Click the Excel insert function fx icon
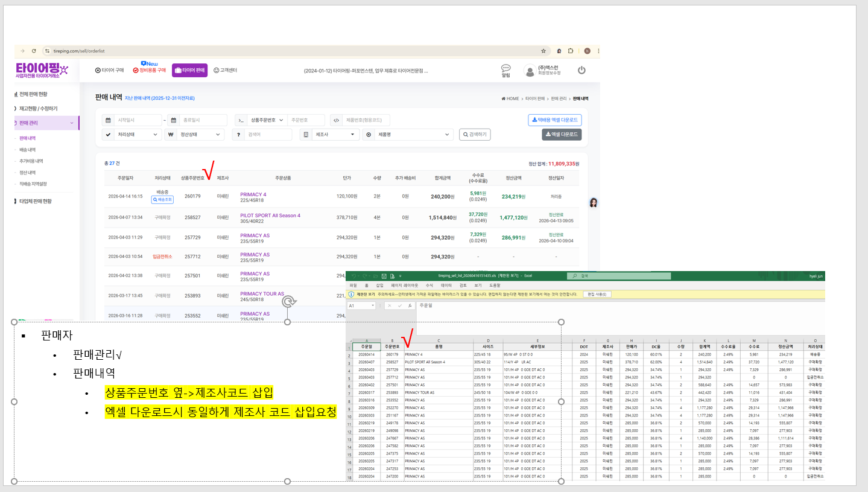This screenshot has width=868, height=492. click(x=410, y=305)
